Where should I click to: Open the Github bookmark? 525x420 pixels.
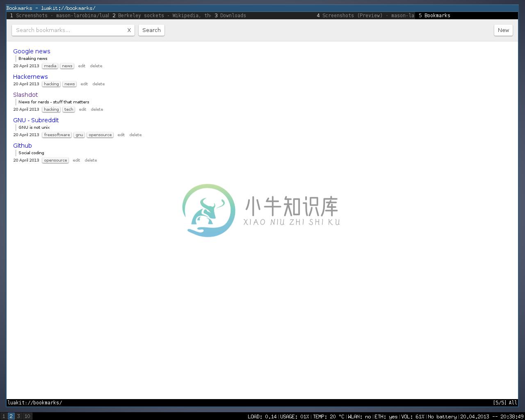[23, 146]
